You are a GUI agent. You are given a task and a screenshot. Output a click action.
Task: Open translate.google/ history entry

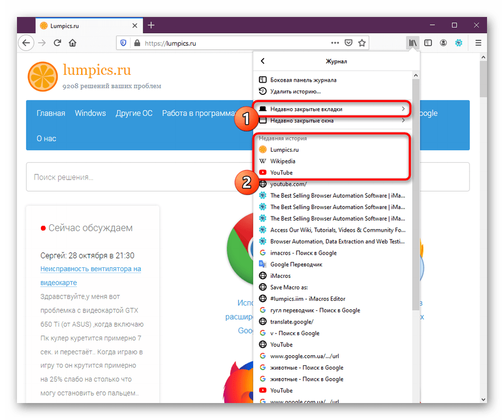[333, 322]
